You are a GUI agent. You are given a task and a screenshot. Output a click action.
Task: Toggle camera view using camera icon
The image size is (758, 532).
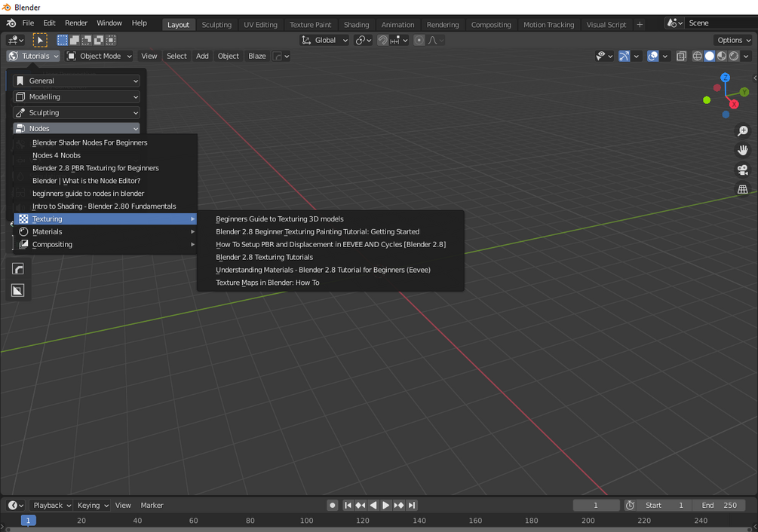click(x=742, y=170)
